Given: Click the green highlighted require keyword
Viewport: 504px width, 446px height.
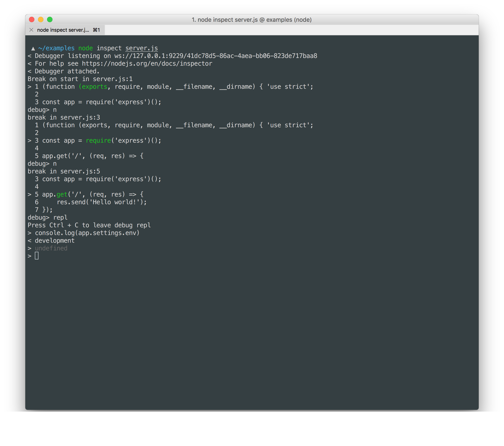Looking at the screenshot, I should click(x=98, y=140).
